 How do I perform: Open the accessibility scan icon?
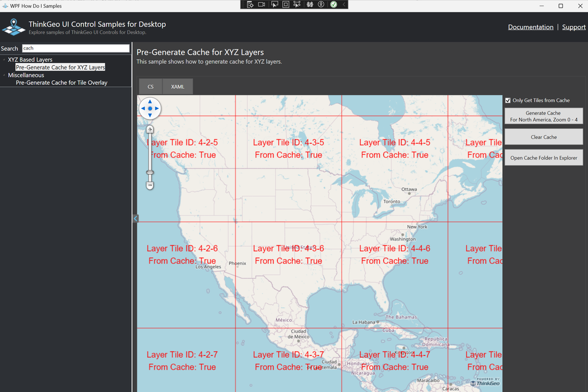[x=321, y=5]
